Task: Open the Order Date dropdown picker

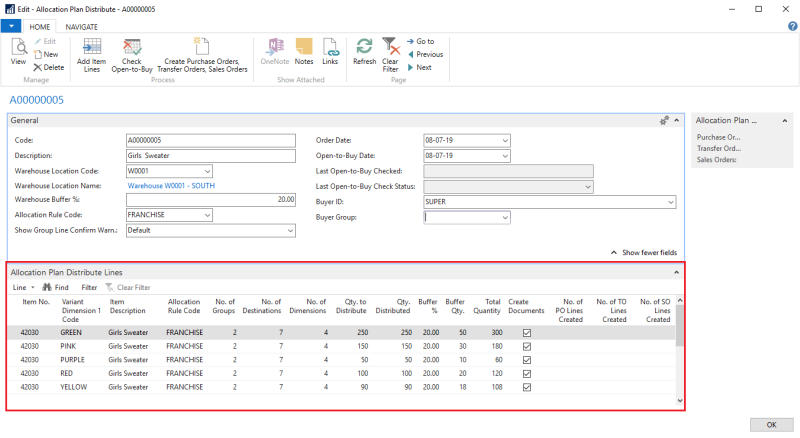Action: pyautogui.click(x=505, y=141)
